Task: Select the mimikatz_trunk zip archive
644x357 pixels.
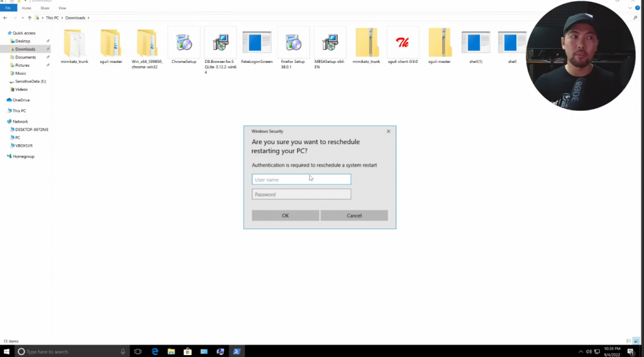Action: 367,43
